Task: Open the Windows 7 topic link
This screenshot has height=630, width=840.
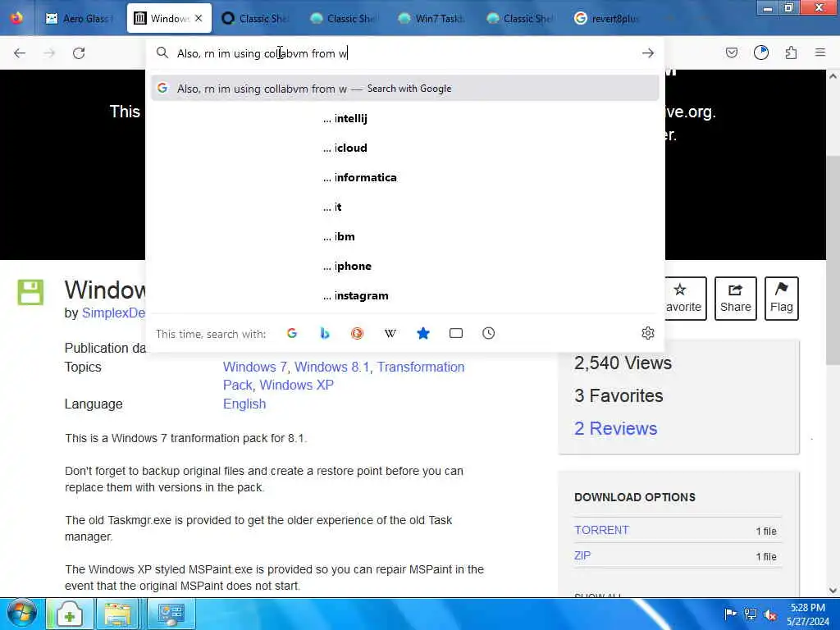Action: (254, 367)
